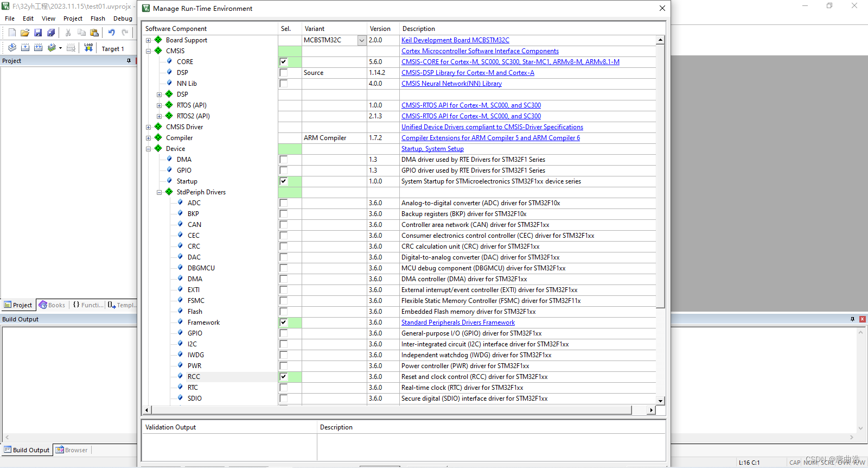Uncheck Device Startup component

point(284,181)
